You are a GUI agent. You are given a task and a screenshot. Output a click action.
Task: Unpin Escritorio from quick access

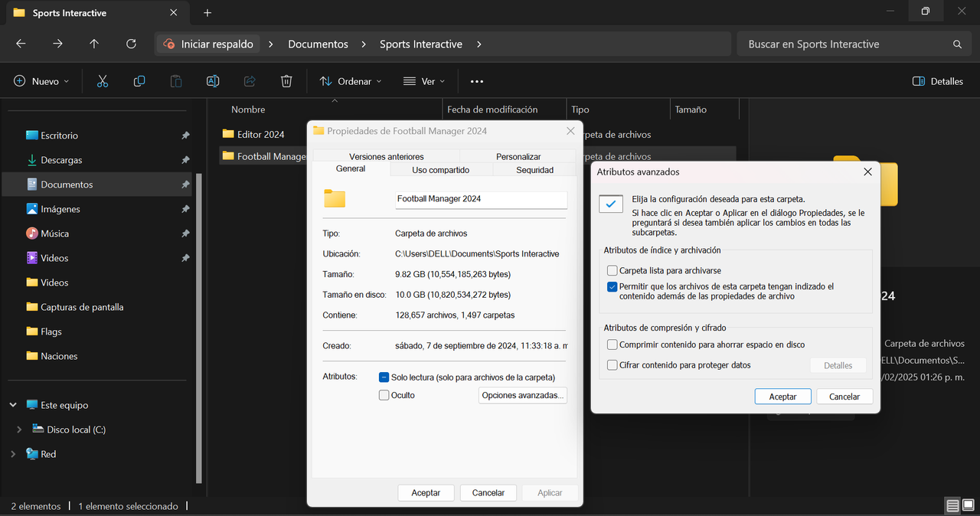coord(185,136)
